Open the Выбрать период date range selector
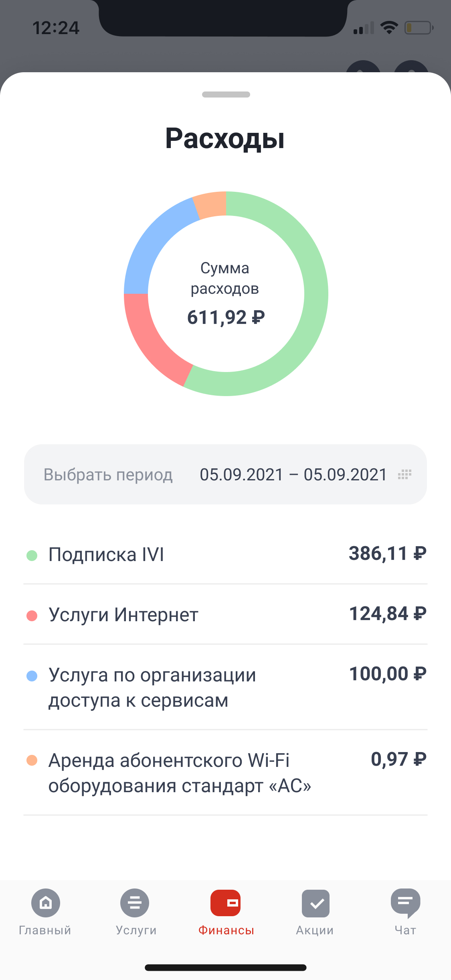The height and width of the screenshot is (980, 451). click(108, 475)
